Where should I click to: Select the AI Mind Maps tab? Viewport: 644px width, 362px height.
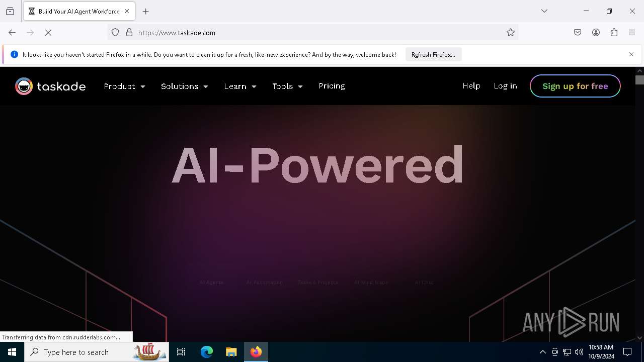(x=371, y=283)
